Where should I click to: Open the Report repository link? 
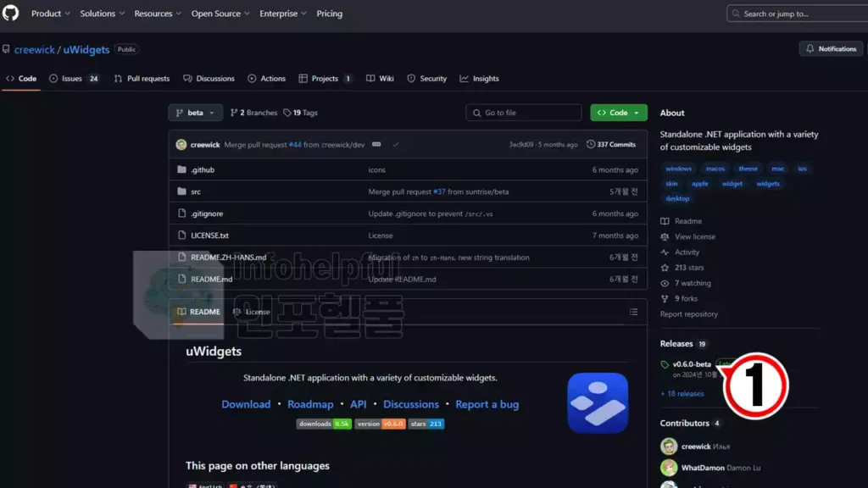pos(688,314)
